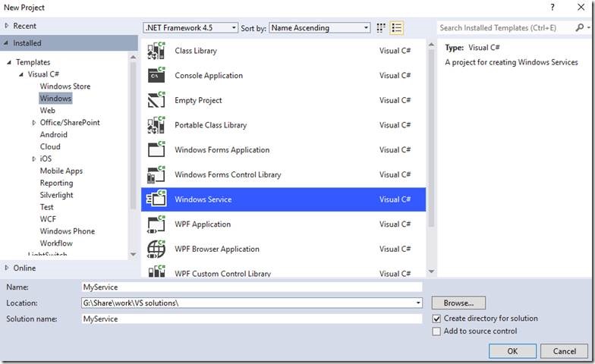Collapse the Templates tree node

(9, 62)
